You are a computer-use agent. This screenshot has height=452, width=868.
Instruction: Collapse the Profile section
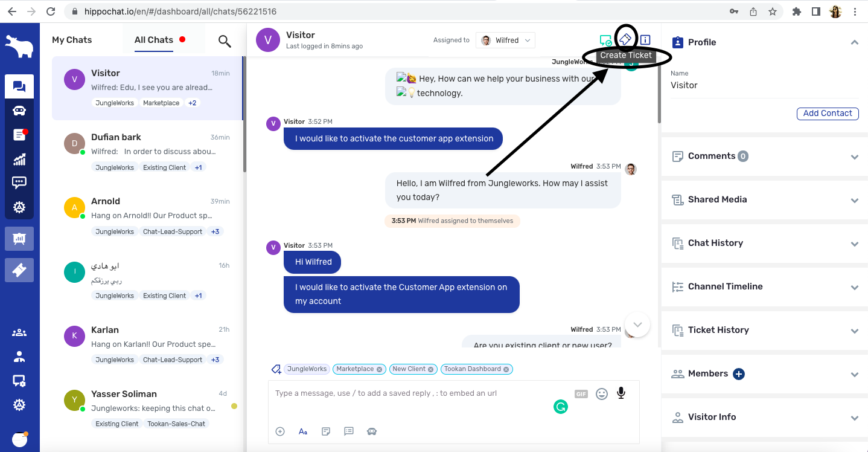[854, 42]
